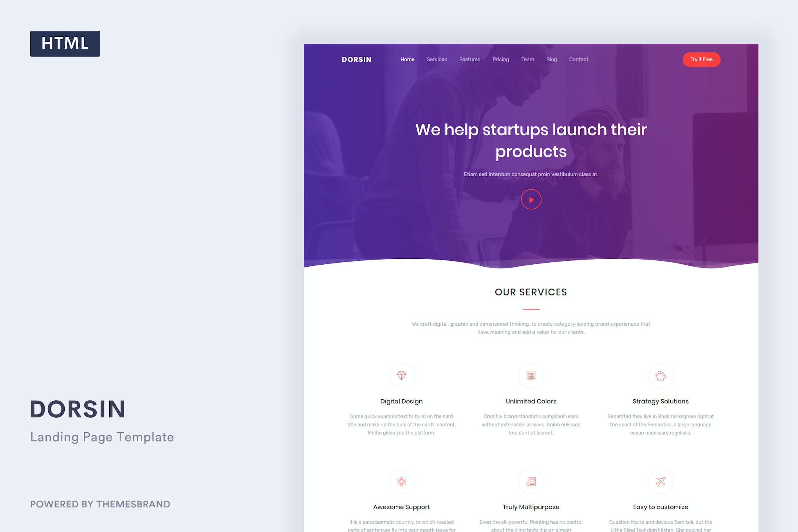Toggle the OUR SERVICES section header
798x532 pixels.
(x=531, y=292)
